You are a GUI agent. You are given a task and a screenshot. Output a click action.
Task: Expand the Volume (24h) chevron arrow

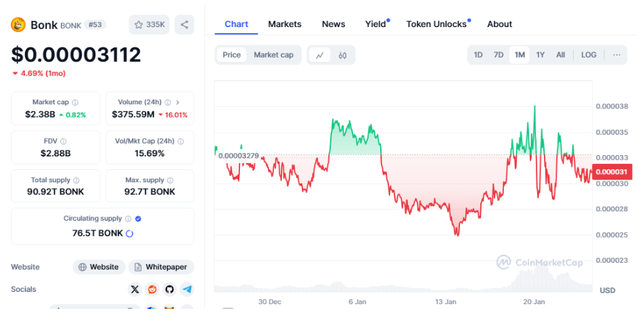178,102
